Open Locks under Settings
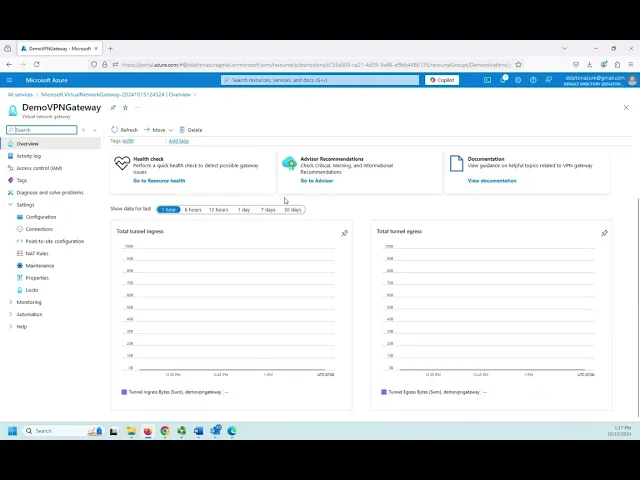 click(x=31, y=290)
